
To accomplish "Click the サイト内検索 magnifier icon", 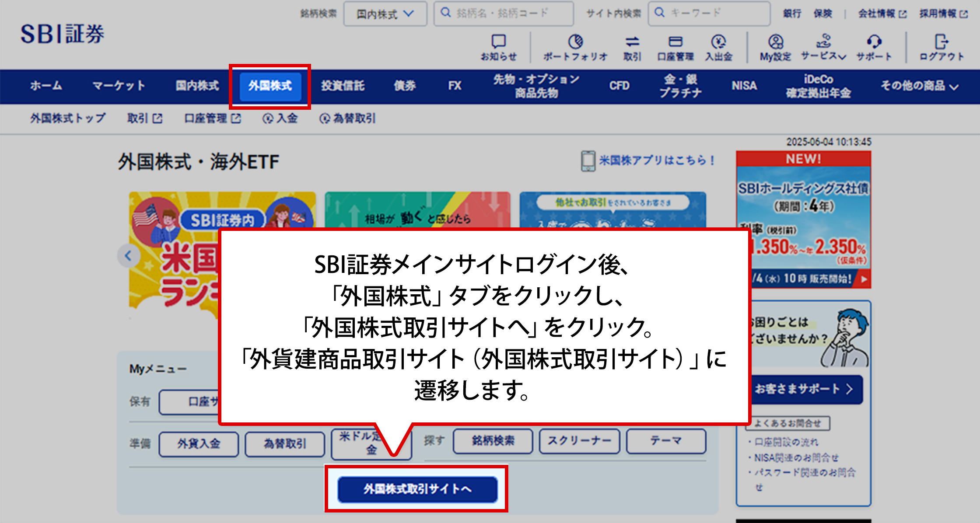I will coord(660,13).
